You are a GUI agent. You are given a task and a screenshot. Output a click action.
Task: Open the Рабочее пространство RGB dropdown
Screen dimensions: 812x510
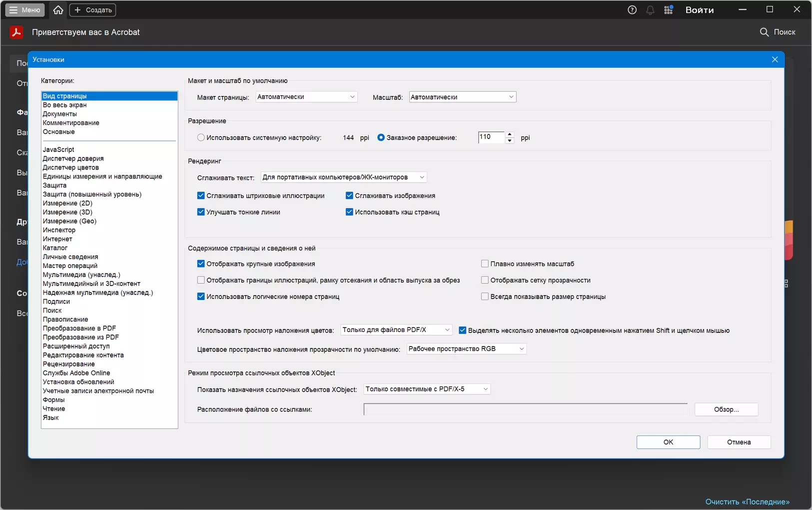pos(467,349)
